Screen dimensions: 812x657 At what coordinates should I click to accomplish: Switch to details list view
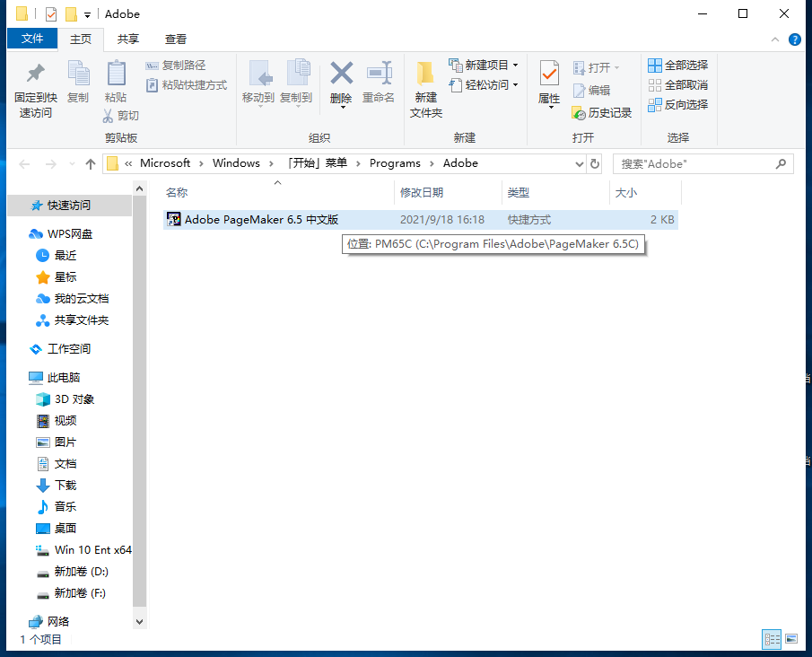click(772, 639)
